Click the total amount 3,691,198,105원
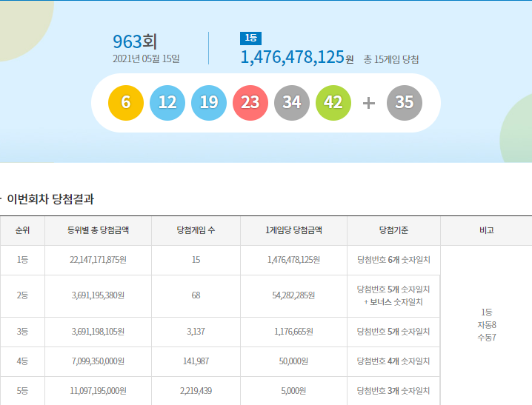Viewport: 532px width, 405px height. pos(98,332)
